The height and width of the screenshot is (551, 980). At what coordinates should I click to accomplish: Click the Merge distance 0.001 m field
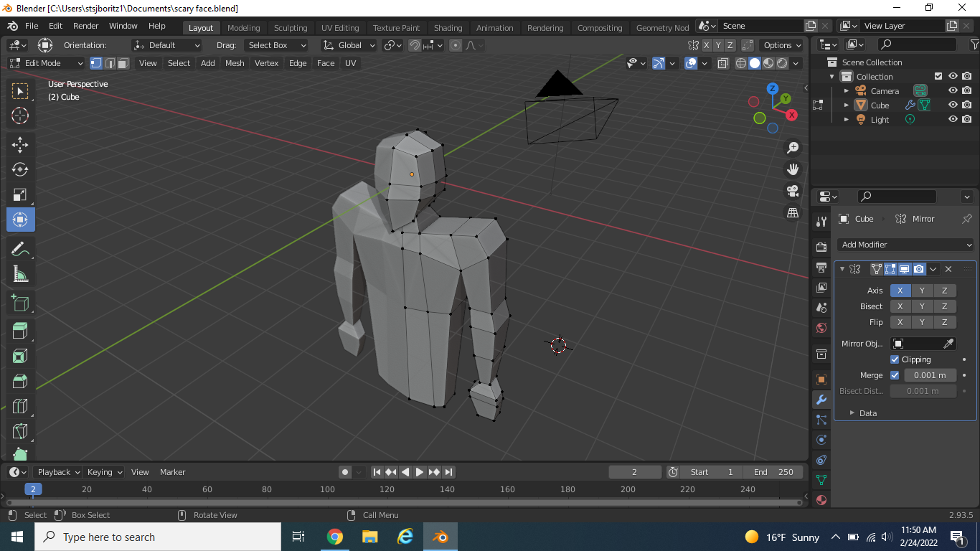930,375
